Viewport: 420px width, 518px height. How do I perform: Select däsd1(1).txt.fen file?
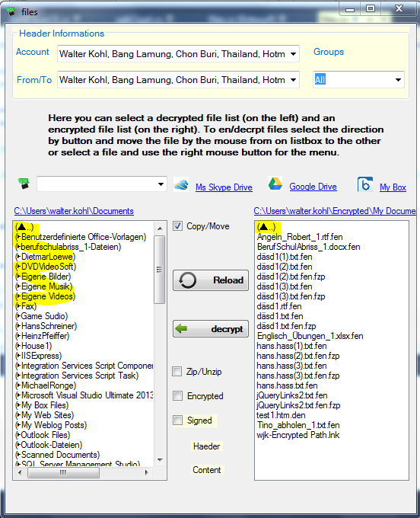point(285,257)
